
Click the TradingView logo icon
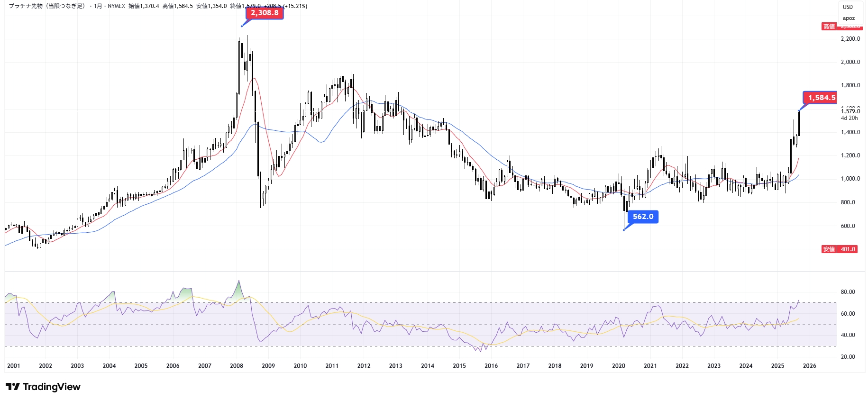(x=13, y=387)
